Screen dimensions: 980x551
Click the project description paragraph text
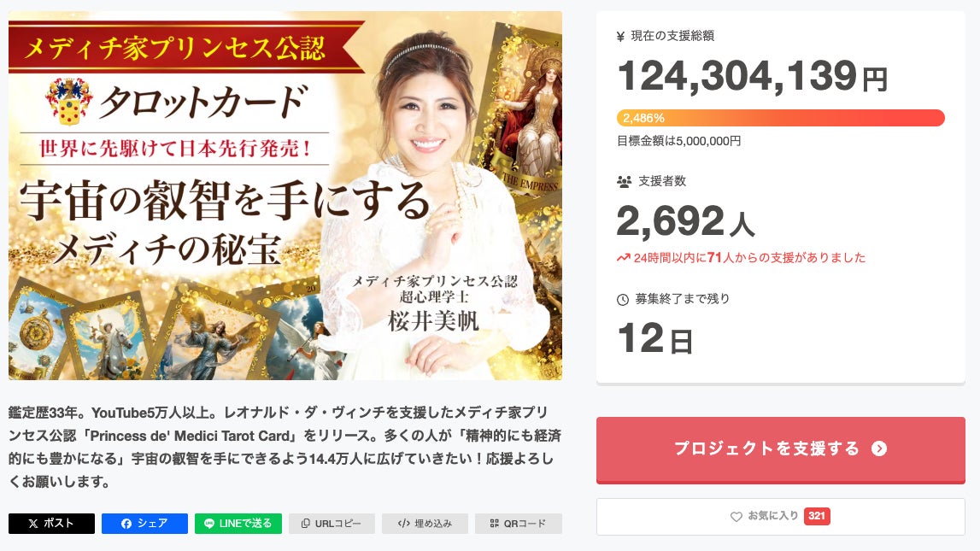coord(285,448)
